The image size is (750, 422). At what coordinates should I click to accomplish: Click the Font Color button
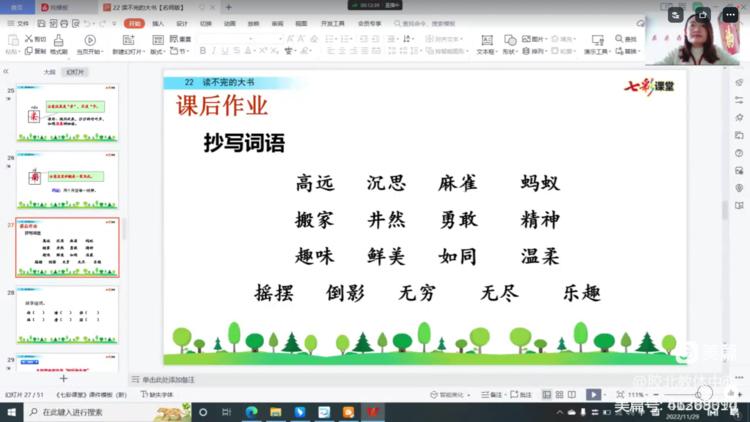click(249, 51)
